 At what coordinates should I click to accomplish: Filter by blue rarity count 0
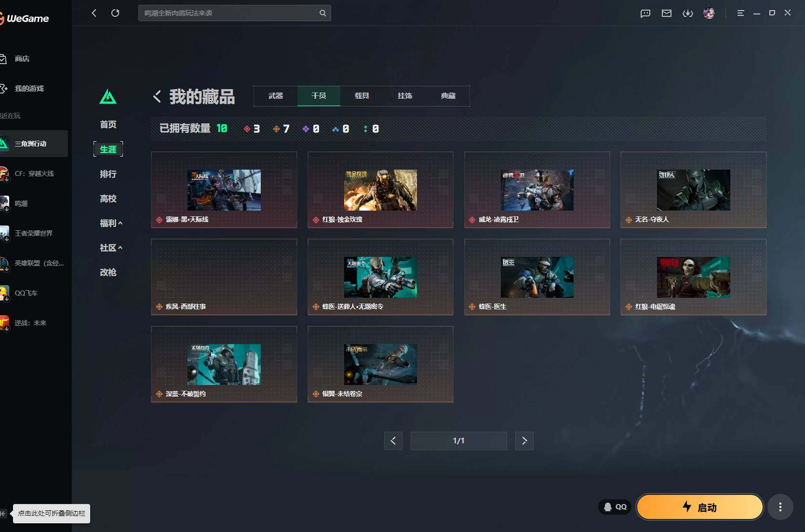341,129
